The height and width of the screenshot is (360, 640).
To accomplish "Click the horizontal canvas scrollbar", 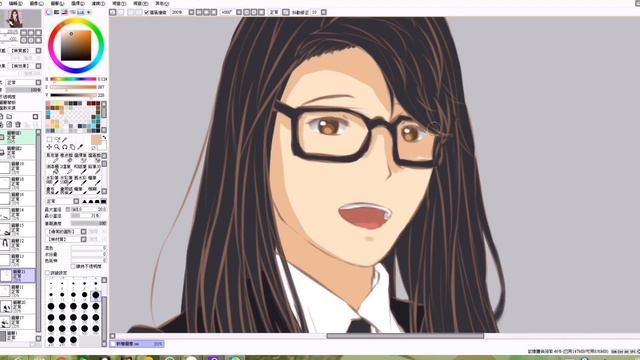I will click(x=405, y=336).
